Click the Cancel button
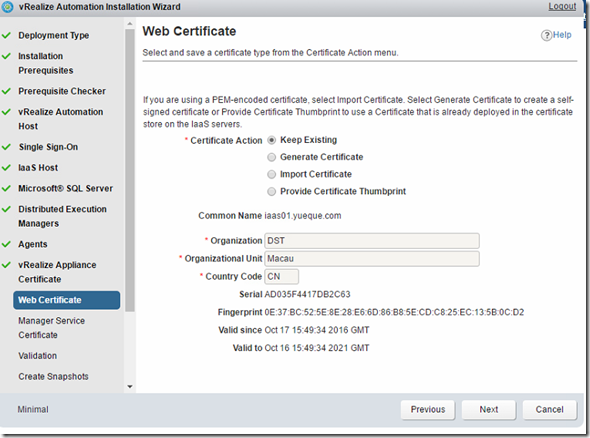Image resolution: width=590 pixels, height=438 pixels. (x=549, y=409)
